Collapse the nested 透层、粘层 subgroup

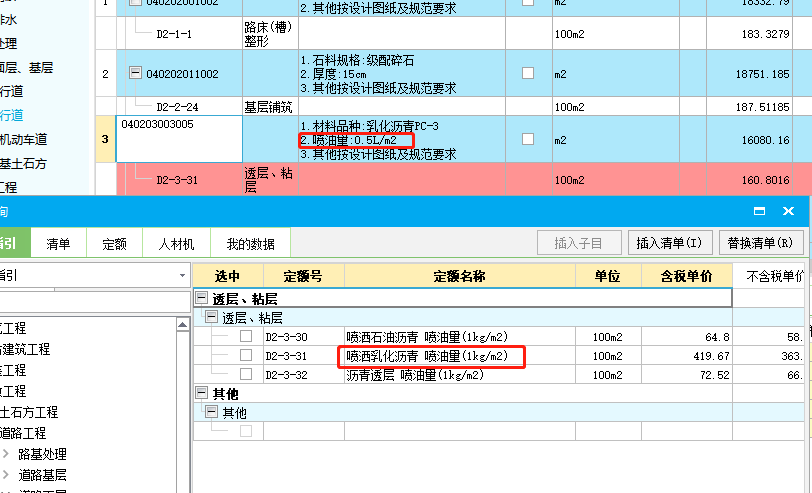[x=211, y=316]
